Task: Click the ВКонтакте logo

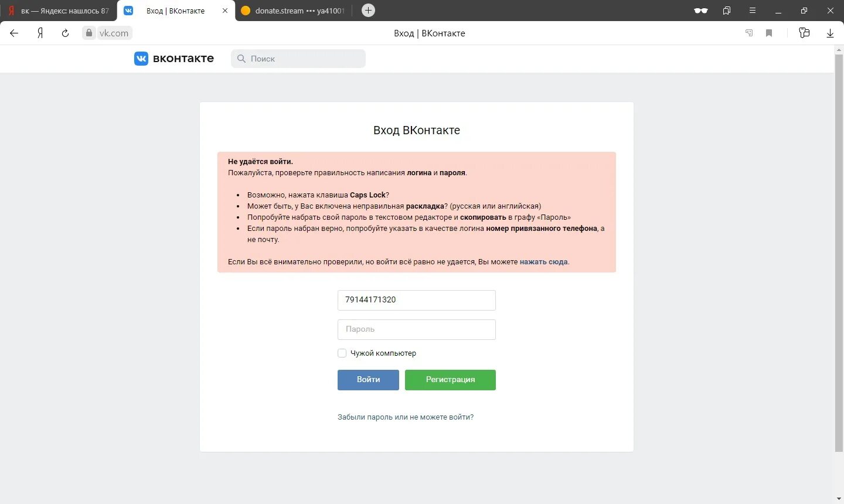Action: tap(174, 59)
